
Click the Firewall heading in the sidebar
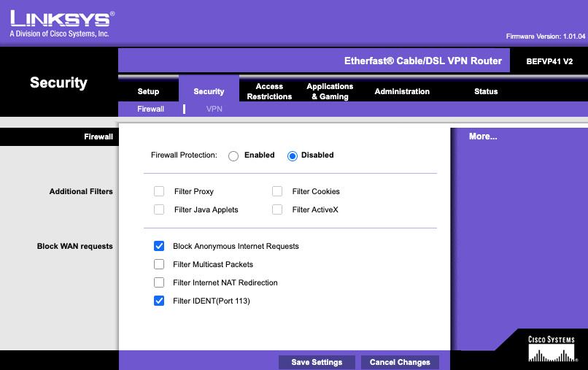coord(98,136)
